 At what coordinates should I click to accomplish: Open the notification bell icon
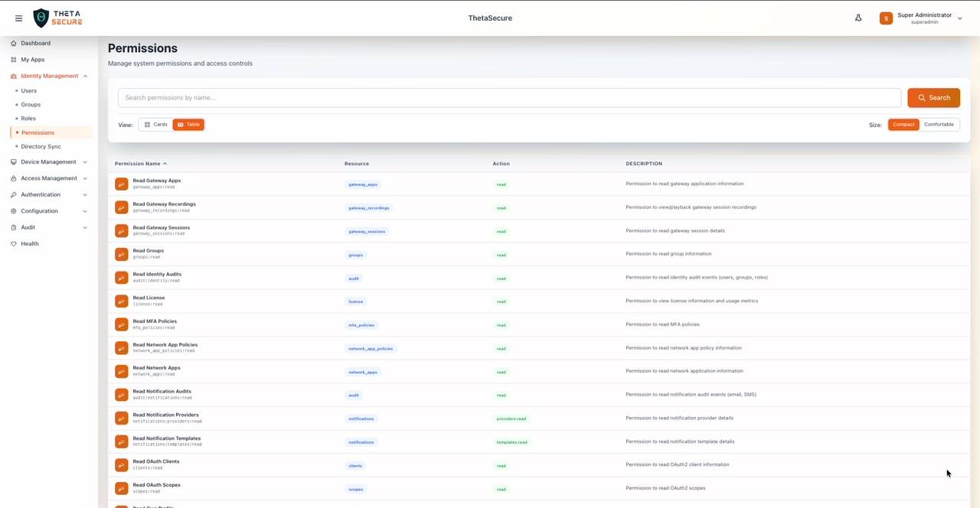point(858,18)
